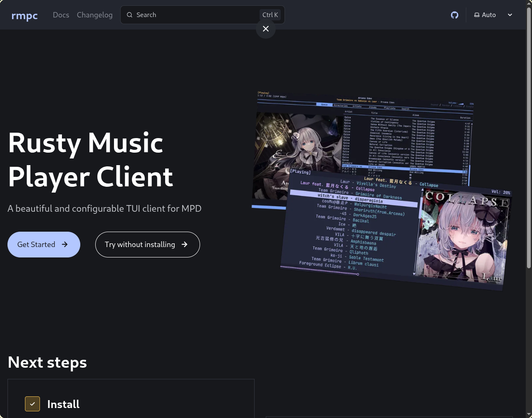Click the Rusty Music Player Client heading
Screen dimensions: 532x418
[91, 160]
